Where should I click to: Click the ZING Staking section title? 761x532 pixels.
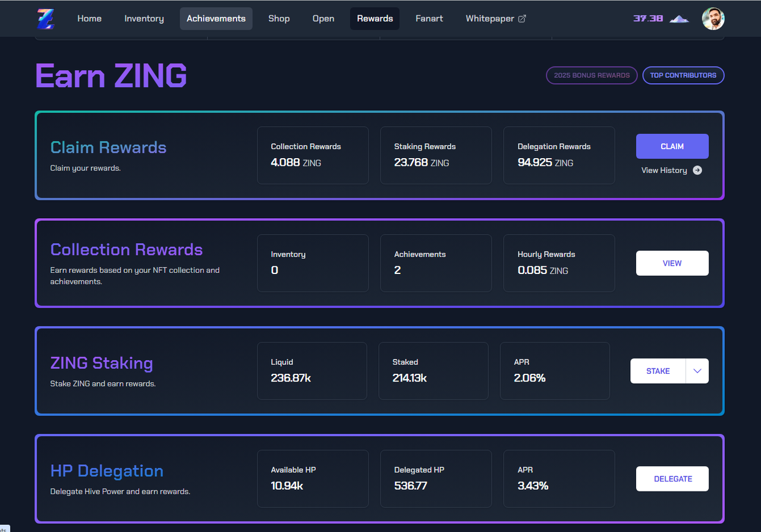point(102,363)
